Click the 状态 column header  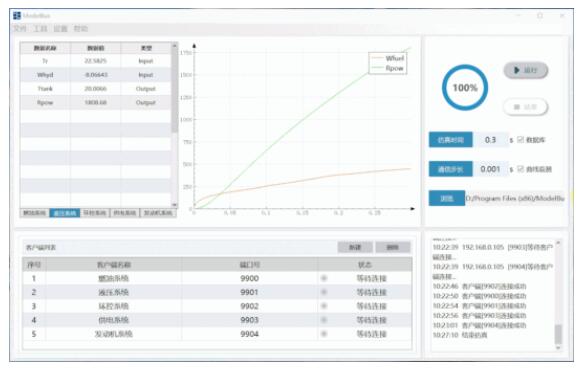(x=364, y=264)
